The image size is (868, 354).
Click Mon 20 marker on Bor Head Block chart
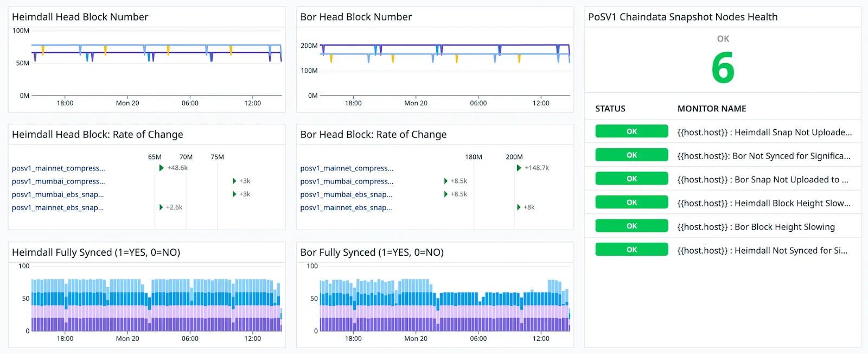coord(416,103)
